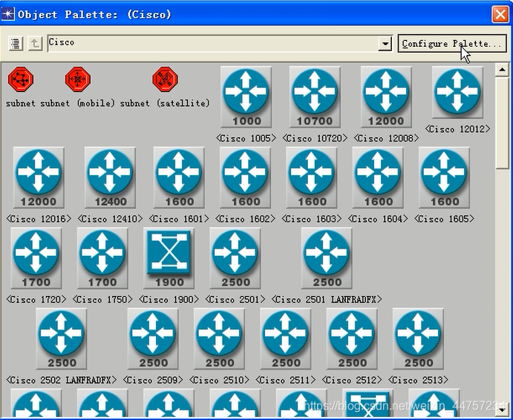Select the Cisco 1605 router icon
Viewport: 513px width, 420px height.
coord(444,177)
